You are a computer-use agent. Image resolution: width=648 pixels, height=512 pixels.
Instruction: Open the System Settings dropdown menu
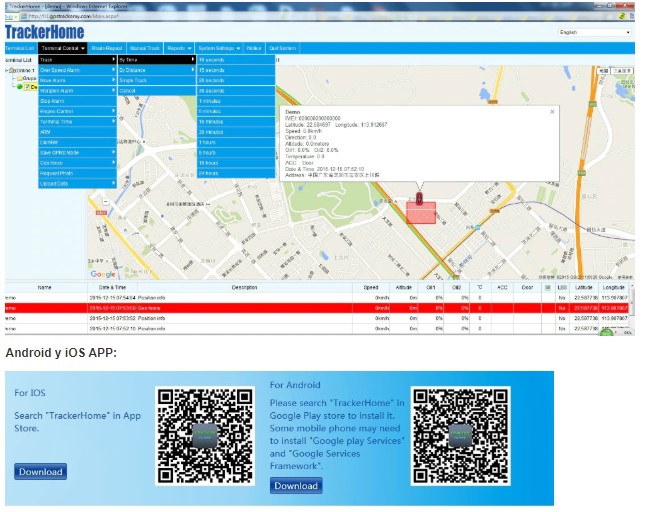click(x=219, y=48)
